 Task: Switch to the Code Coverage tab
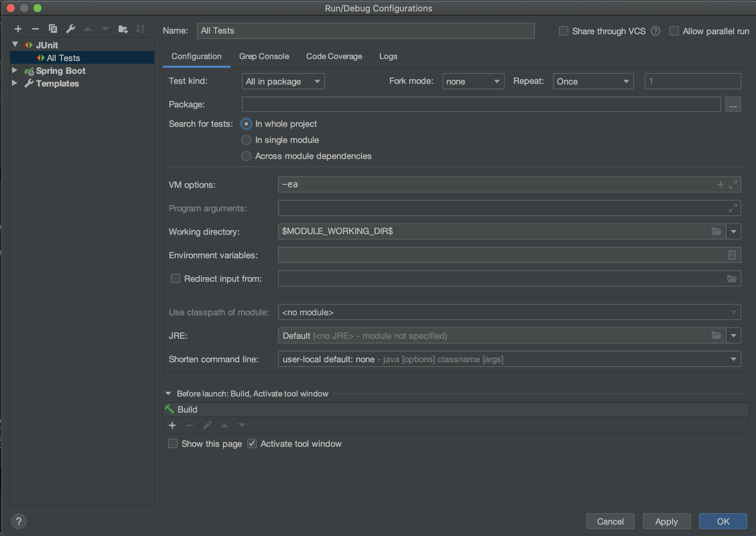point(334,56)
